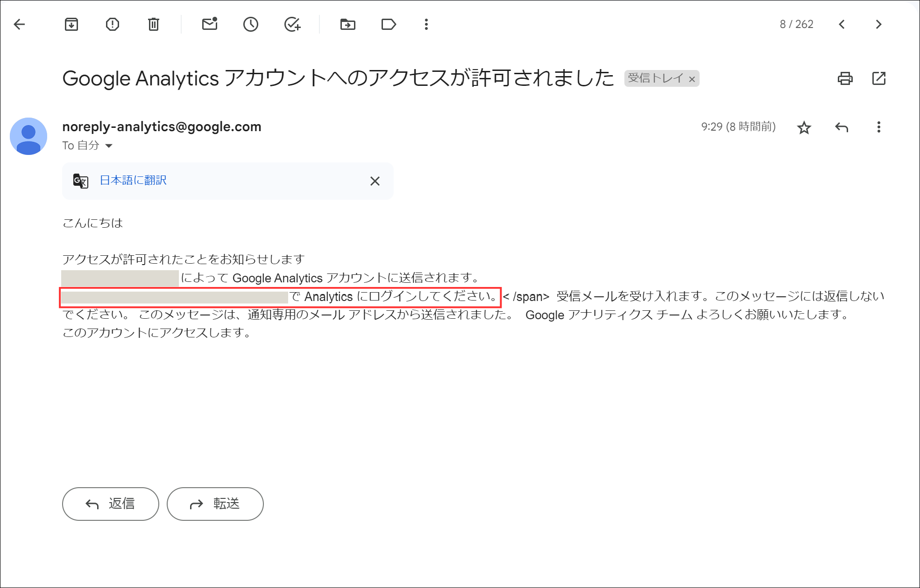Click the email subject heading

click(x=338, y=78)
